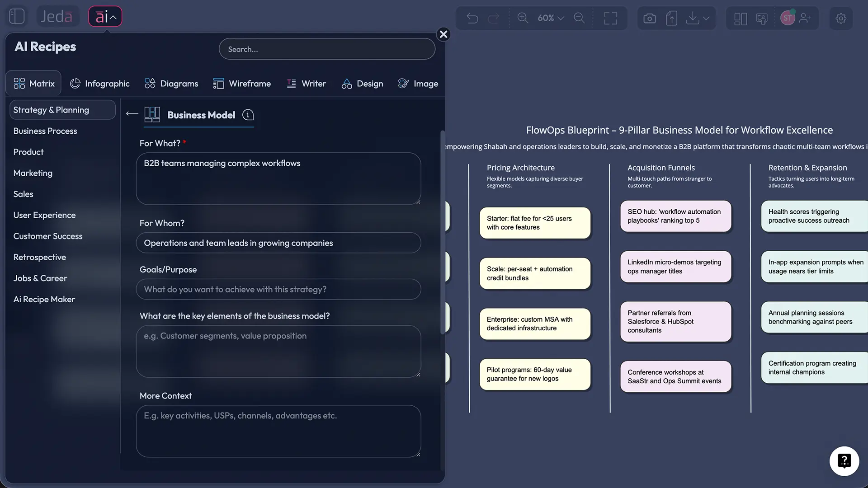The image size is (868, 488).
Task: Open the board settings gear
Action: coord(841,18)
